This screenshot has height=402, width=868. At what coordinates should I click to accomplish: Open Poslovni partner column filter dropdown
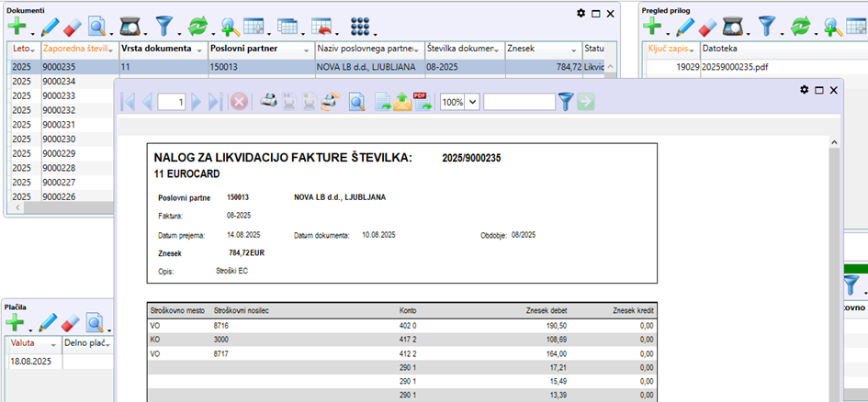tap(306, 50)
